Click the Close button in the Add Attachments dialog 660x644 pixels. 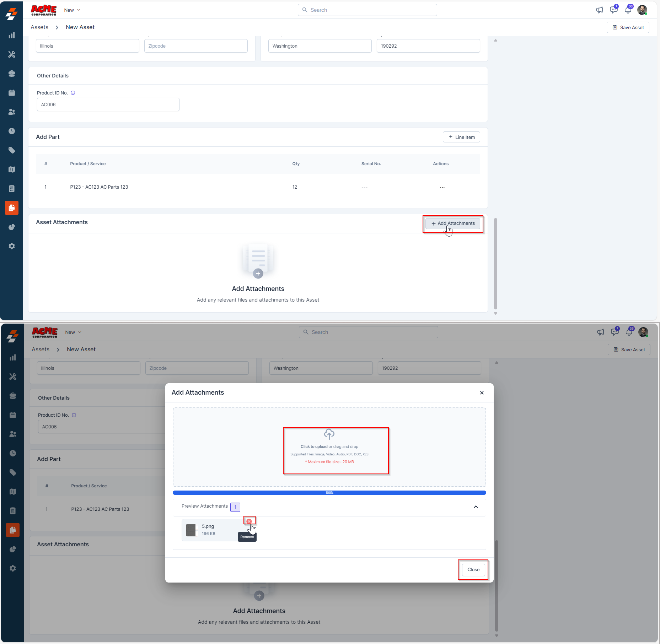point(473,569)
